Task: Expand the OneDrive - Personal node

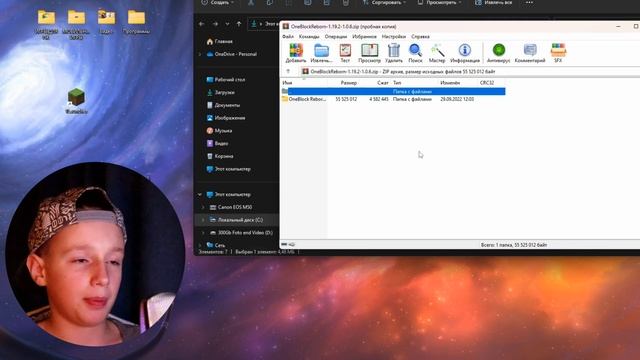Action: click(200, 54)
